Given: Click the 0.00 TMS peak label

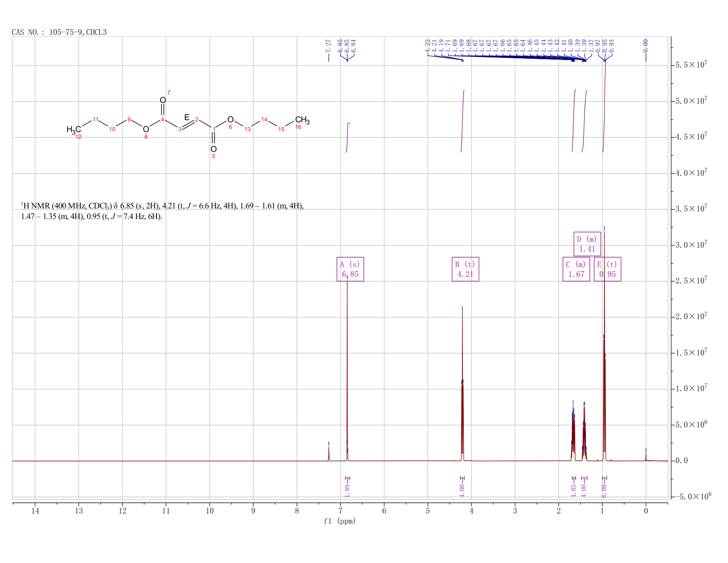Looking at the screenshot, I should coord(645,45).
